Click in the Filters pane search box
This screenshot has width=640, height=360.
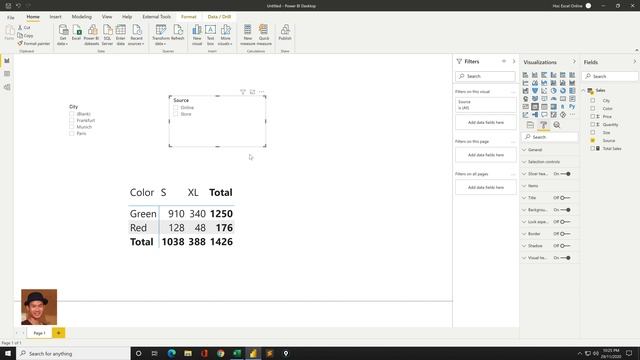click(x=485, y=76)
